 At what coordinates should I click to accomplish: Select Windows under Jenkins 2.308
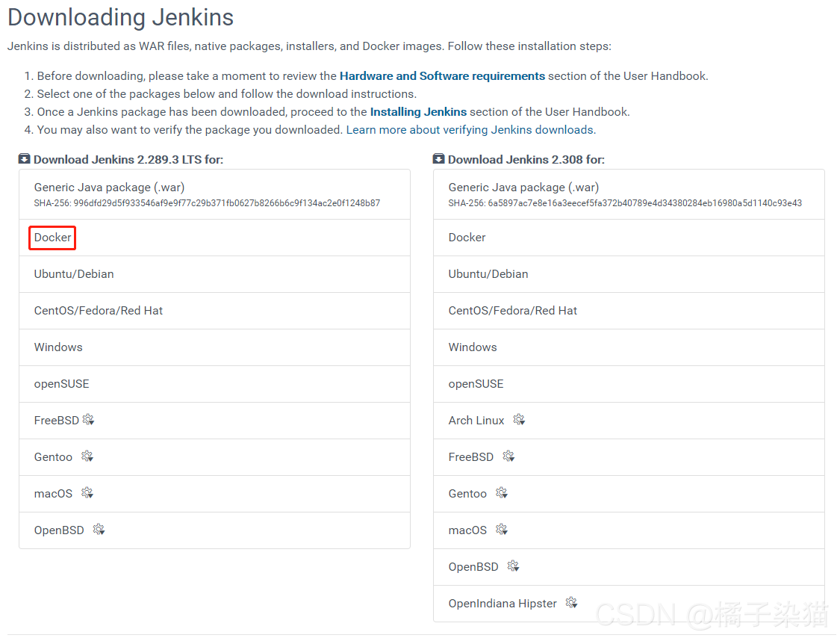pos(629,347)
